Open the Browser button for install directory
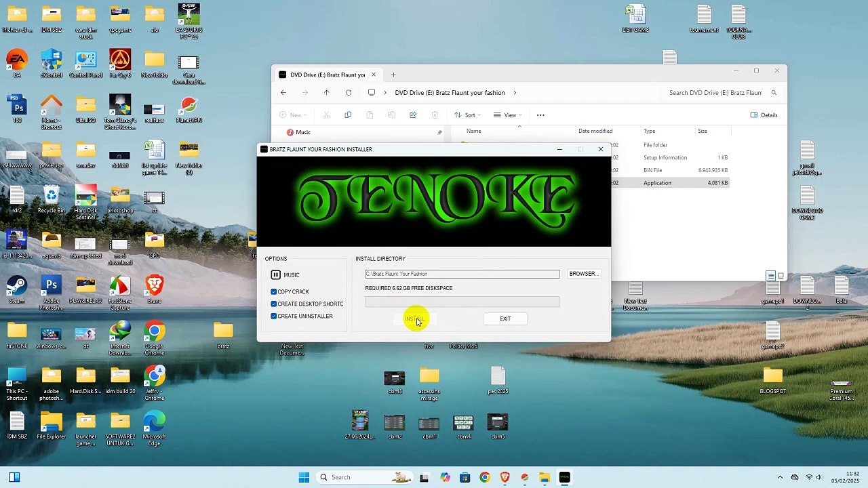Viewport: 868px width, 488px height. [x=584, y=274]
